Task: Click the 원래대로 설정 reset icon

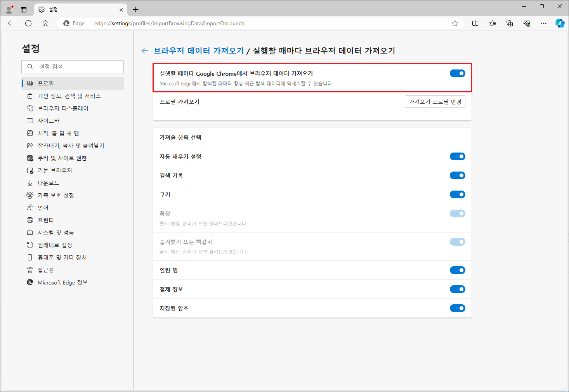Action: 30,245
